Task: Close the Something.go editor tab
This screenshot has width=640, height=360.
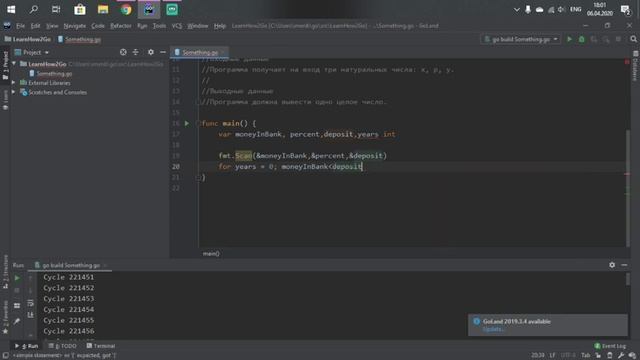Action: point(223,52)
